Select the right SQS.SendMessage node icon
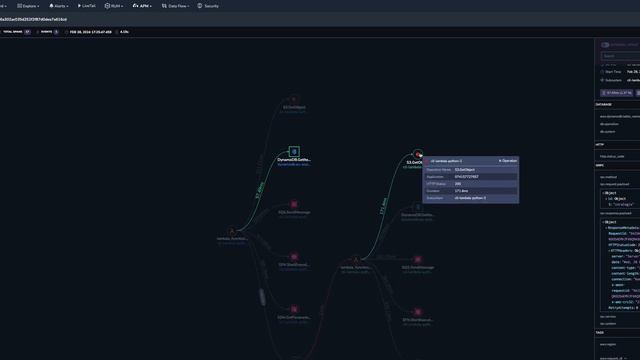This screenshot has height=360, width=640. [418, 260]
